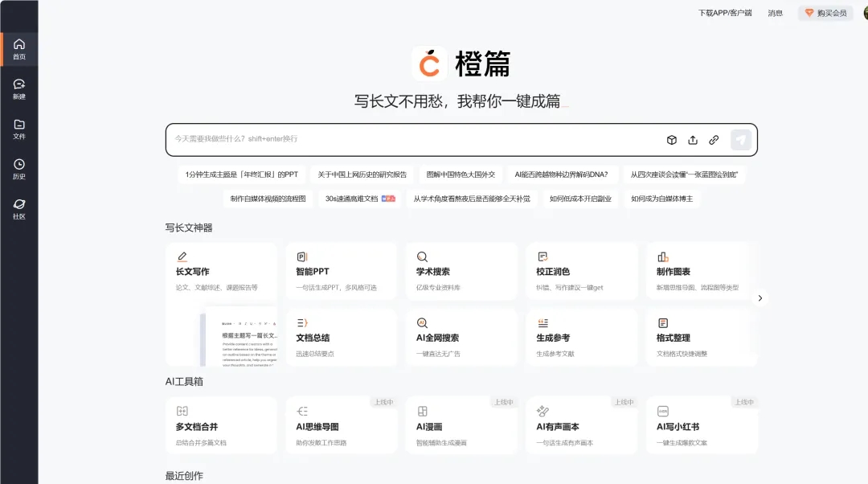Open 历史 in the left sidebar
Viewport: 868px width, 484px height.
(x=19, y=169)
